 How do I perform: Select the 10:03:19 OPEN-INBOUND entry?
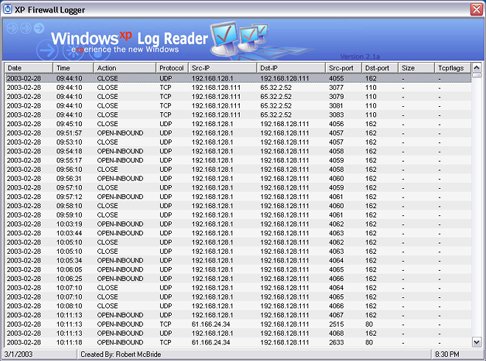tap(238, 224)
